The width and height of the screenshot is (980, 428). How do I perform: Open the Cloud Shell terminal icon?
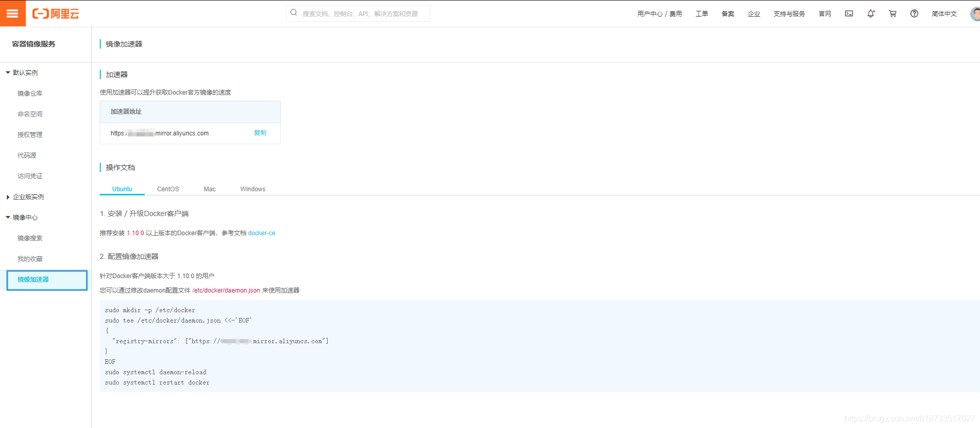coord(849,14)
